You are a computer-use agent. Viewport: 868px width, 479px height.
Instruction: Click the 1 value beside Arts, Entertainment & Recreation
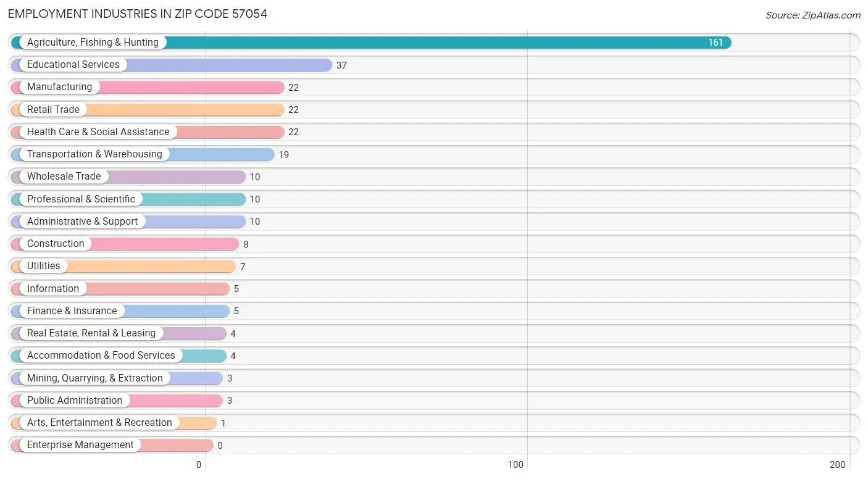click(x=223, y=423)
